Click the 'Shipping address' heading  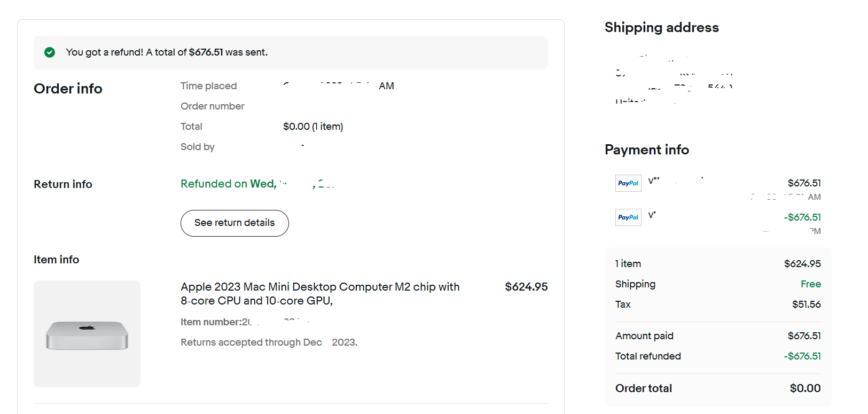click(x=661, y=28)
